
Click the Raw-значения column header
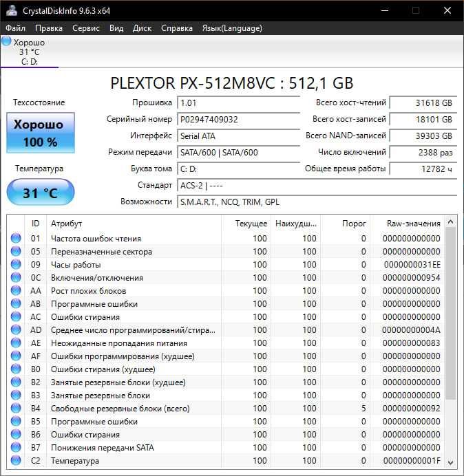407,224
